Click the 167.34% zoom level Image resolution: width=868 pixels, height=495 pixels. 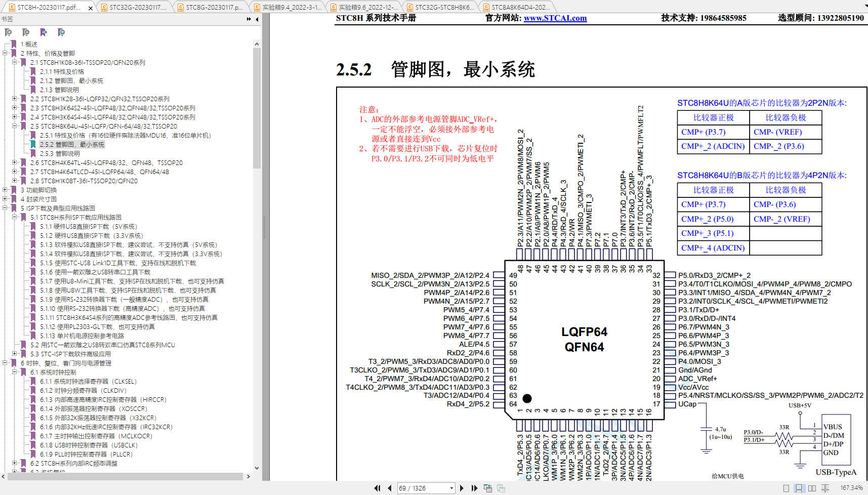851,488
